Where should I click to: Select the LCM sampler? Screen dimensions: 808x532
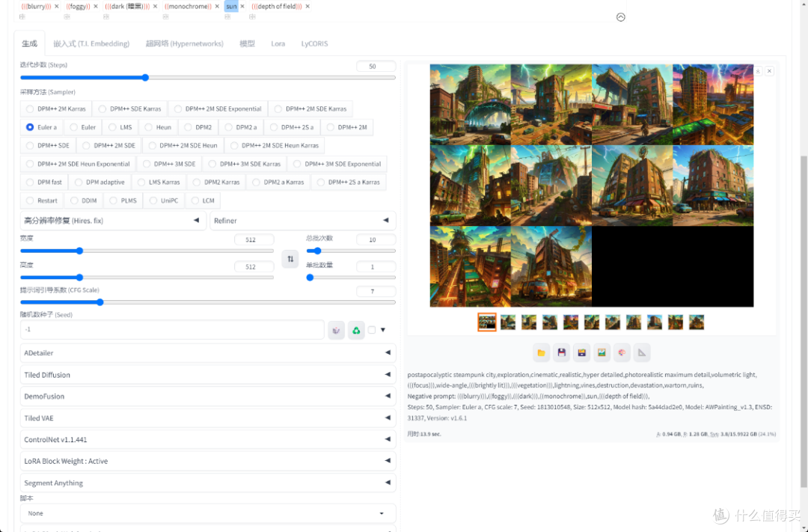[x=202, y=201]
